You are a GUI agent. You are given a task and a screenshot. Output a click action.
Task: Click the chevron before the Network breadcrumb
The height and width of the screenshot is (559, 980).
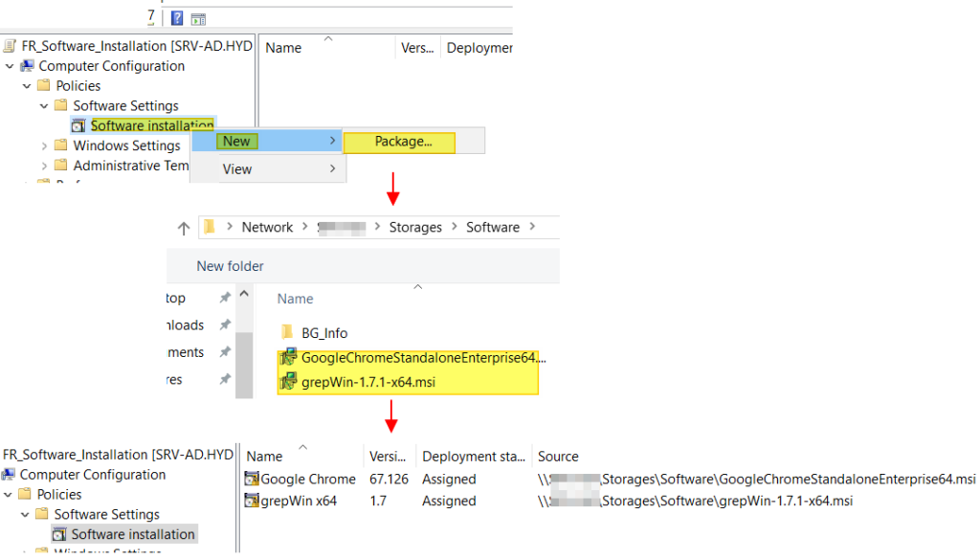click(x=230, y=226)
